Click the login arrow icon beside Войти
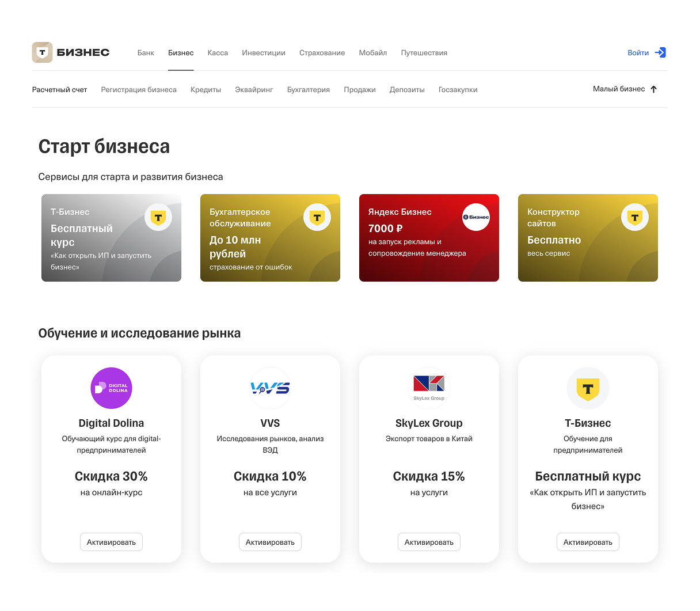Image resolution: width=700 pixels, height=611 pixels. click(x=660, y=52)
